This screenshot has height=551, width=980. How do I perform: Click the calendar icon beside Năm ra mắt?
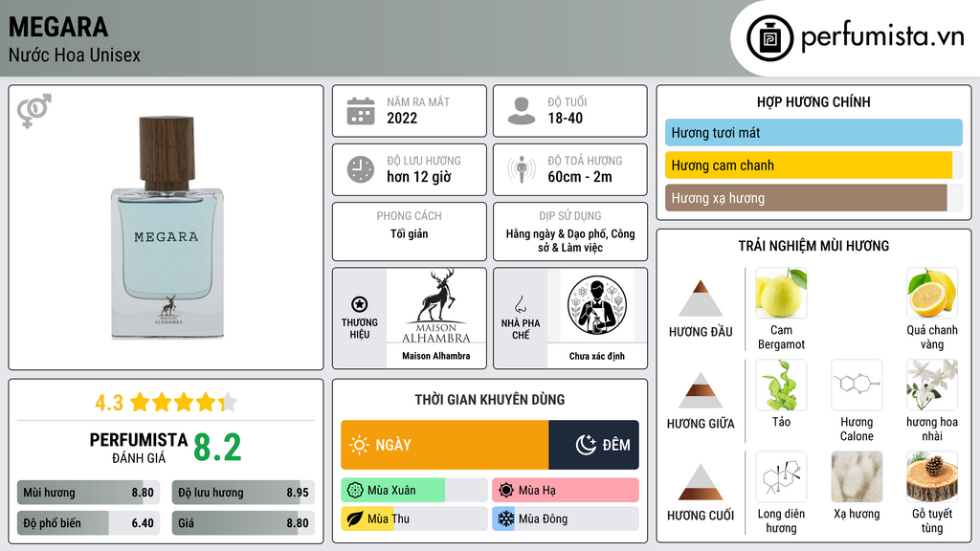coord(361,111)
